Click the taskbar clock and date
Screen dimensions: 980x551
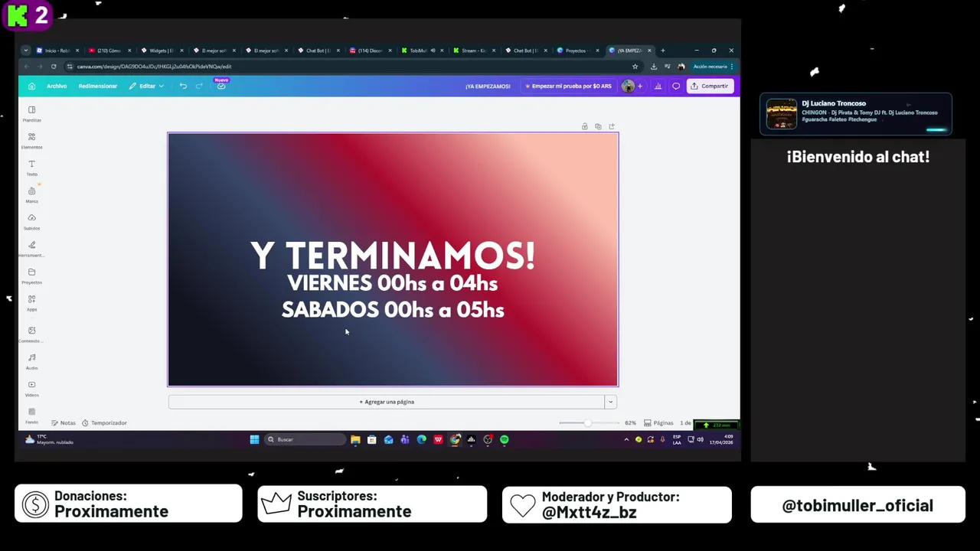tap(722, 439)
